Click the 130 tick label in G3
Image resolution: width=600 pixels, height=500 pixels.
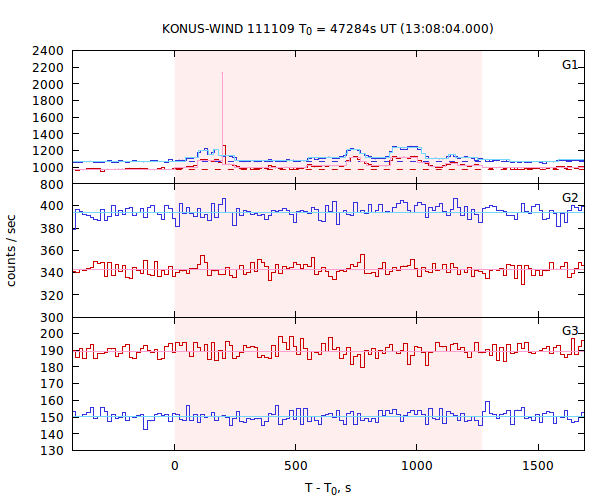52,451
